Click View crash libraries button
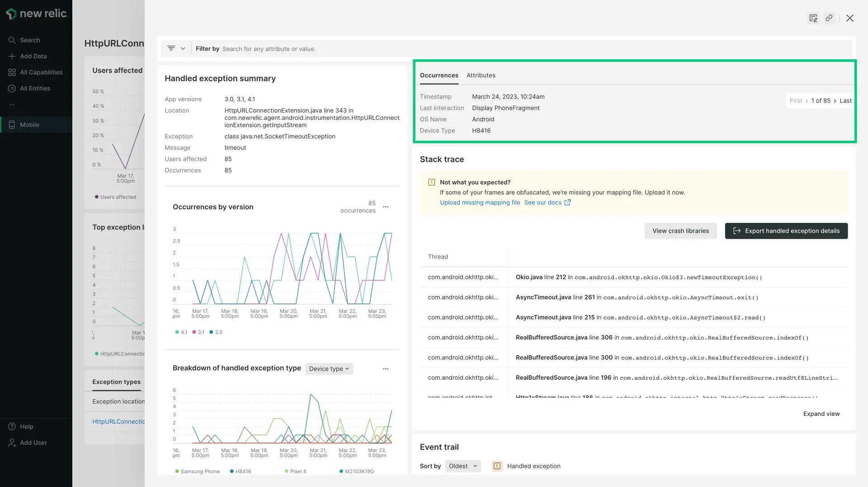 680,231
